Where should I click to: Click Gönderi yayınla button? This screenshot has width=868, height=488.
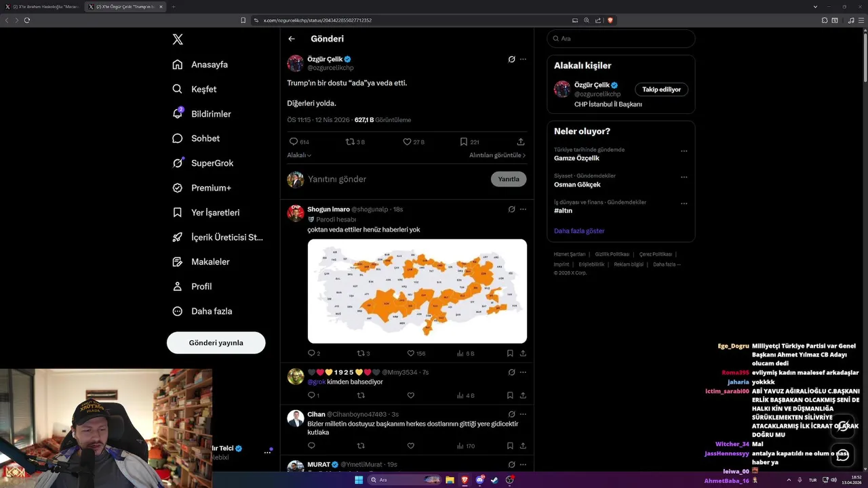point(216,342)
